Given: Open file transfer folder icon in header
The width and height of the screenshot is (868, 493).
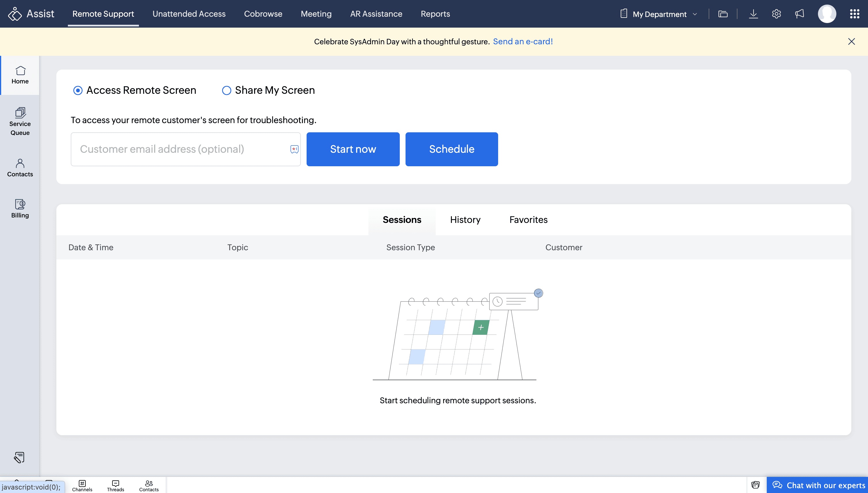Looking at the screenshot, I should (x=723, y=14).
